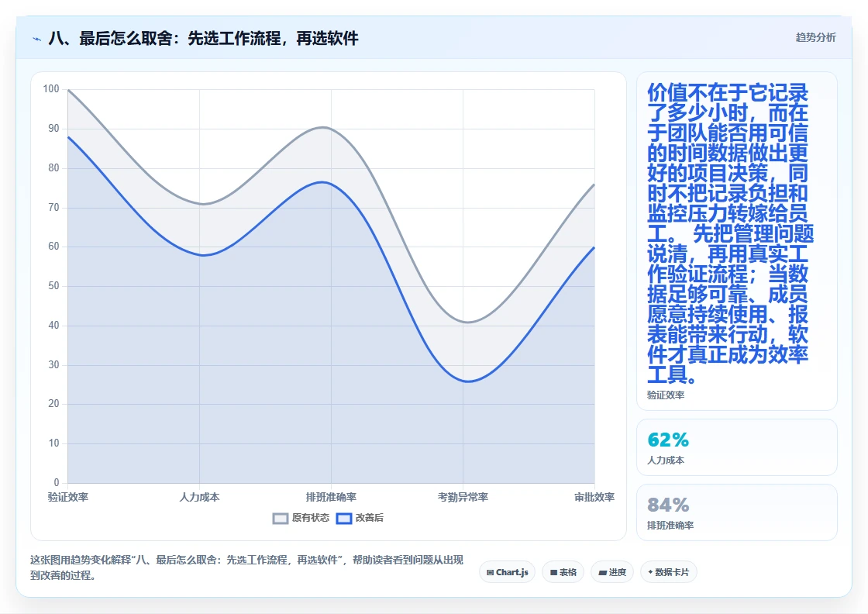Select the 62% 人力成本 card

pos(737,447)
